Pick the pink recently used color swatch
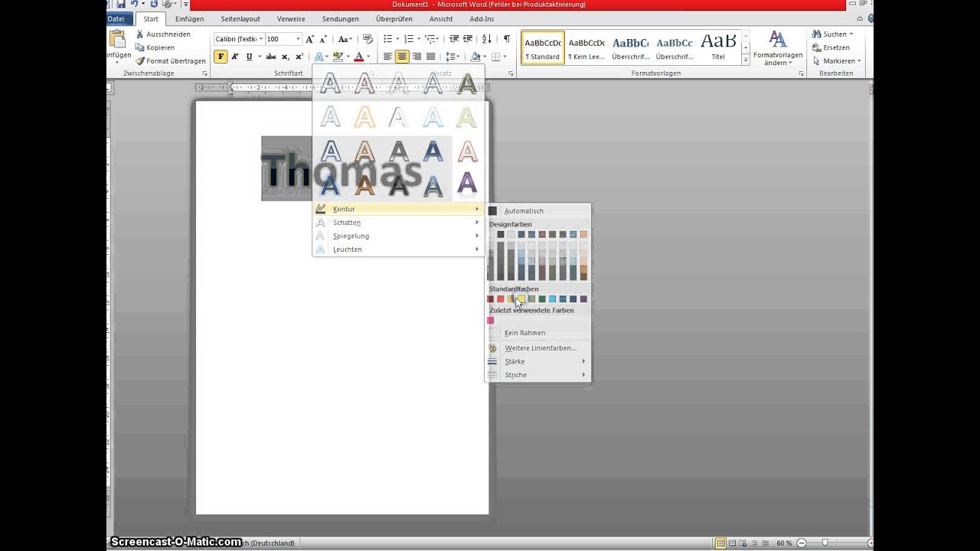Screen dimensions: 980x551 (491, 321)
